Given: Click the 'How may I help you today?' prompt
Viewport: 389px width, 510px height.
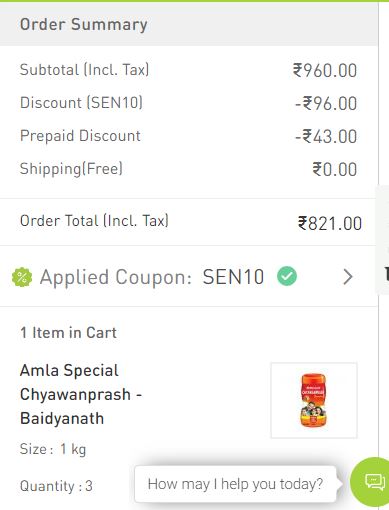Looking at the screenshot, I should tap(235, 484).
